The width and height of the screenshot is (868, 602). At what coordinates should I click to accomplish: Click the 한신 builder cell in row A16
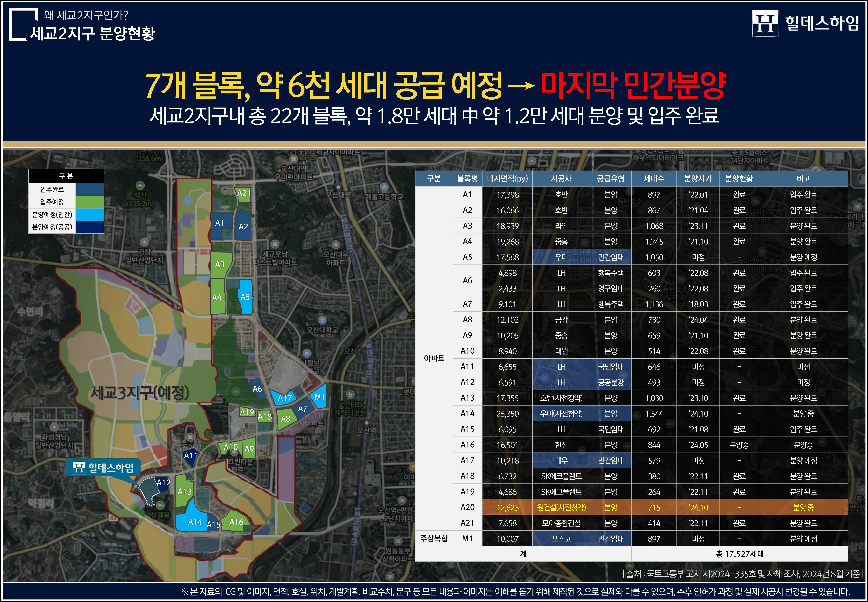click(x=561, y=445)
